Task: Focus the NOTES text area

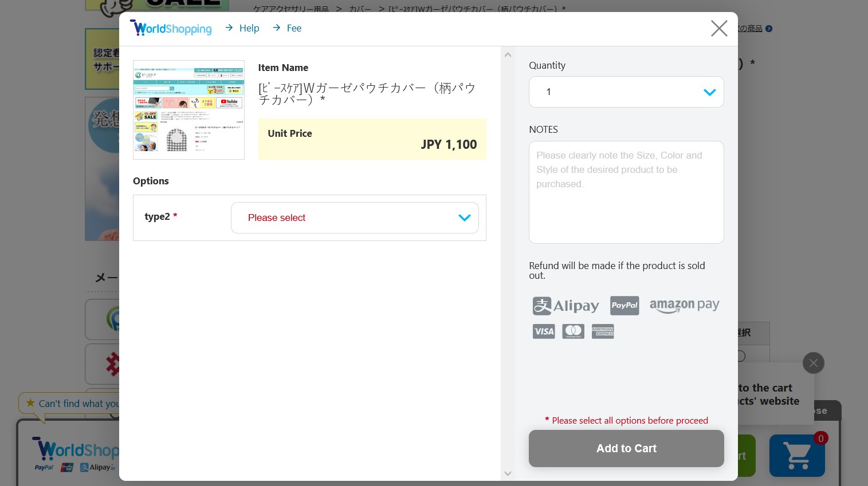Action: [626, 192]
